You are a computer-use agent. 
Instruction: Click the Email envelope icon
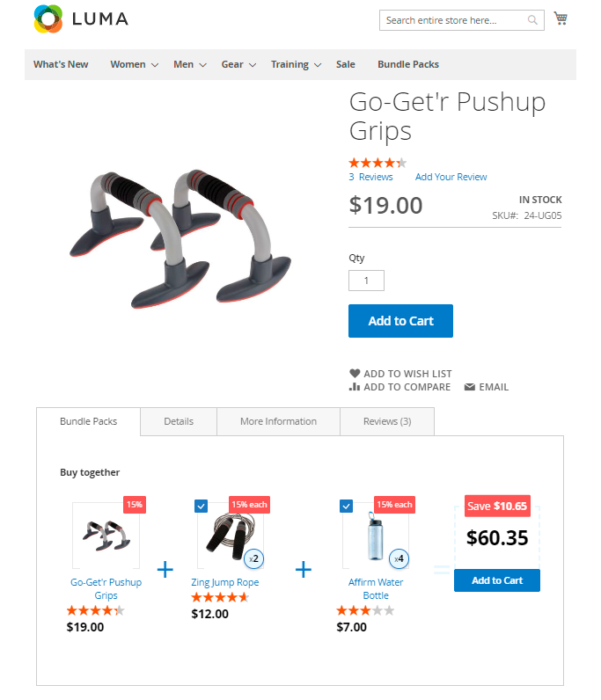pos(469,387)
